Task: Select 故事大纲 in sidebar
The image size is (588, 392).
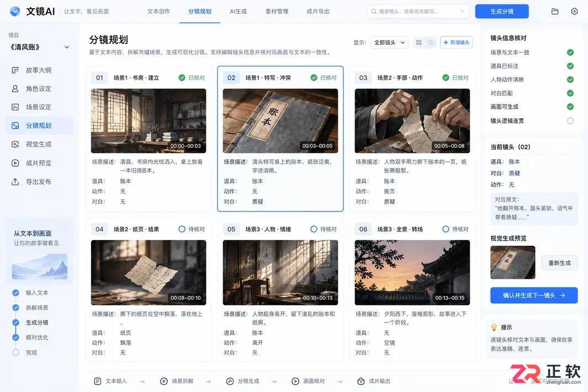Action: pos(39,70)
